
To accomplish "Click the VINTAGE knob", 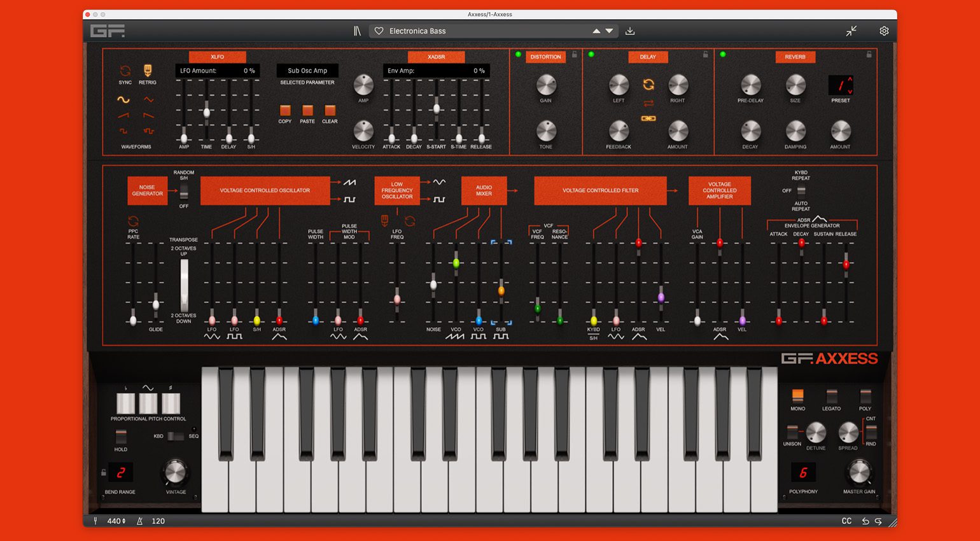I will click(x=176, y=472).
